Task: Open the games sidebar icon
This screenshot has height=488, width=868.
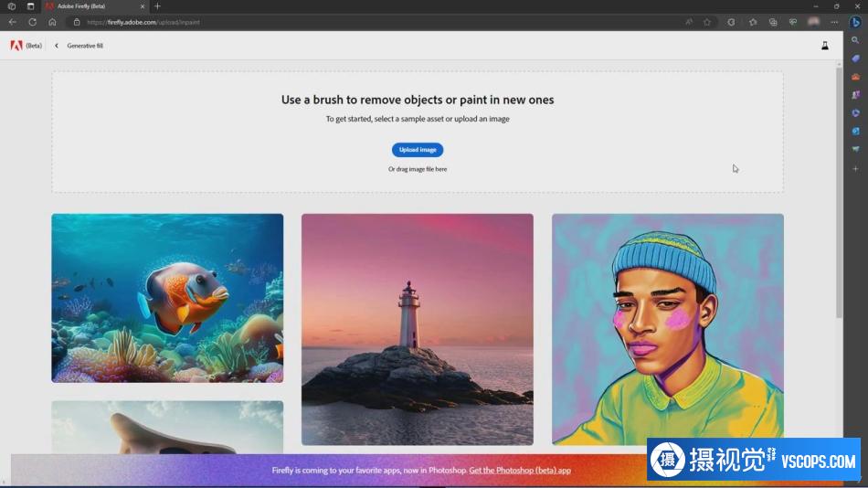Action: click(855, 95)
